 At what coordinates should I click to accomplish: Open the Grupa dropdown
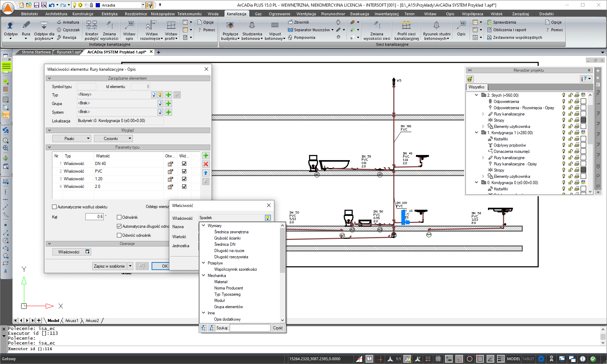(160, 103)
